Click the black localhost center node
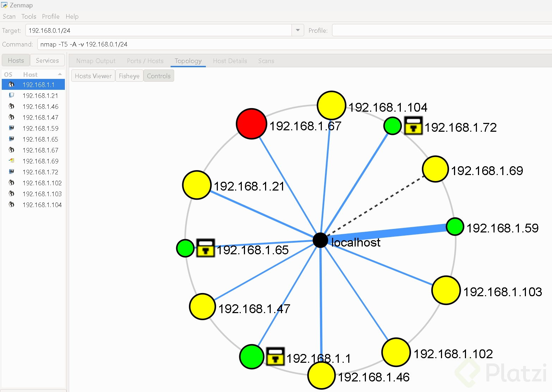552x392 pixels. [x=320, y=240]
